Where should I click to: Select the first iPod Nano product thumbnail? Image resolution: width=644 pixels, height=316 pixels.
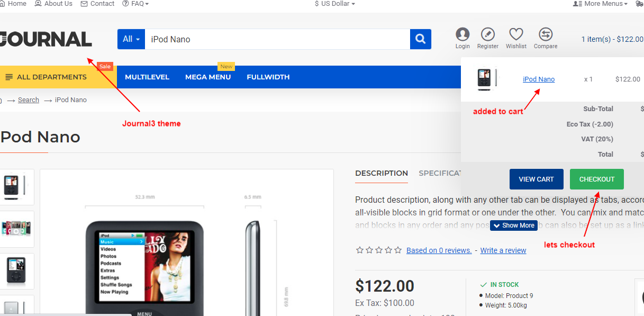16,187
